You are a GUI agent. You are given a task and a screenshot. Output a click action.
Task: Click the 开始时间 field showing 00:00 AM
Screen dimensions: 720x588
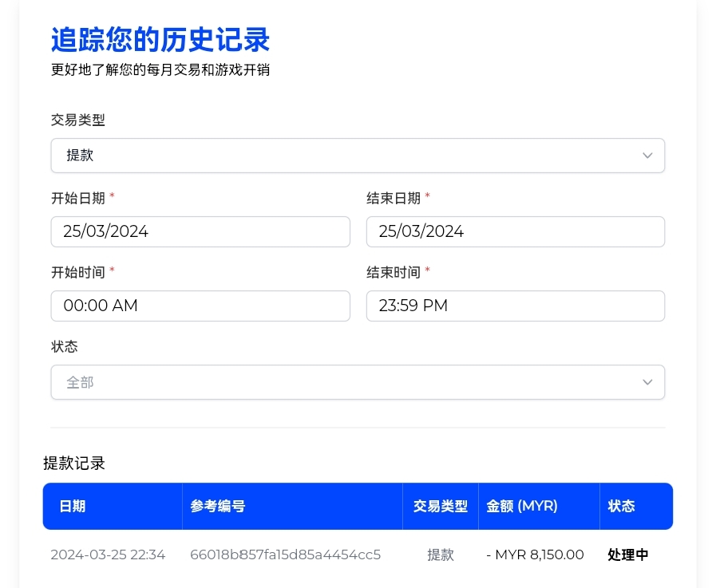click(200, 306)
